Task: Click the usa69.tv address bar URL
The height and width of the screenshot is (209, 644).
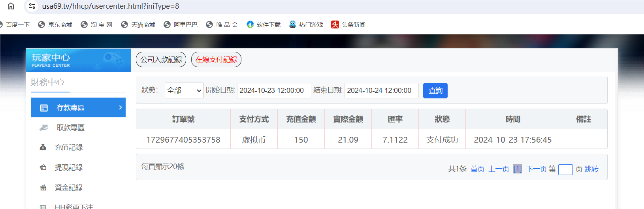Action: tap(111, 6)
